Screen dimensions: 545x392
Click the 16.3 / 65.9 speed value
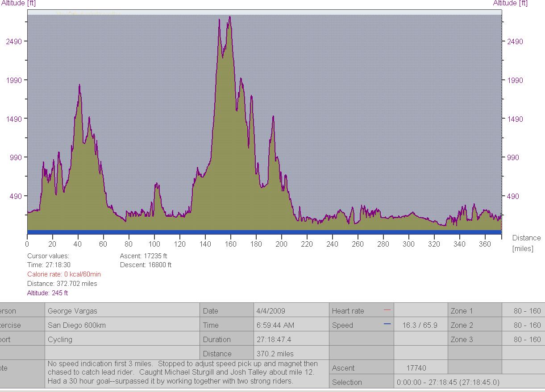[x=420, y=325]
